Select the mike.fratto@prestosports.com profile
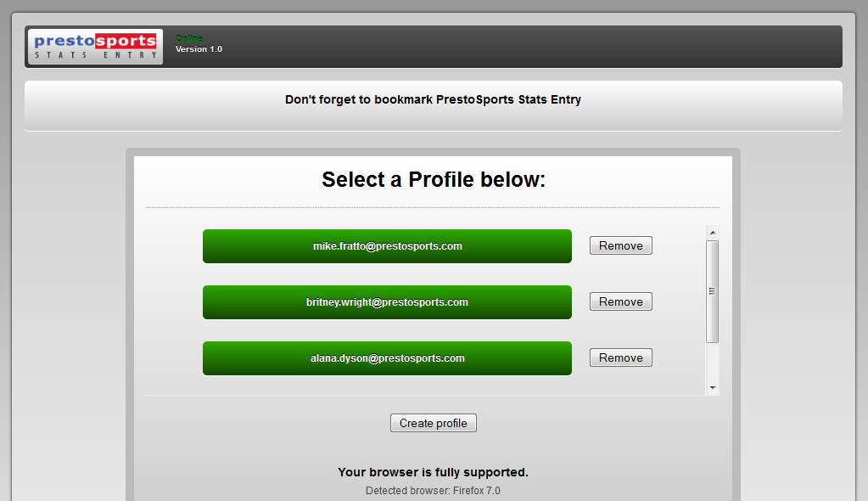 click(387, 246)
